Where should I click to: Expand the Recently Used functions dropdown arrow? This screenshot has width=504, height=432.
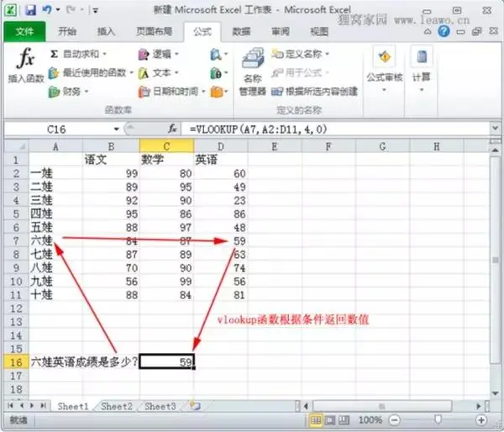click(x=132, y=73)
